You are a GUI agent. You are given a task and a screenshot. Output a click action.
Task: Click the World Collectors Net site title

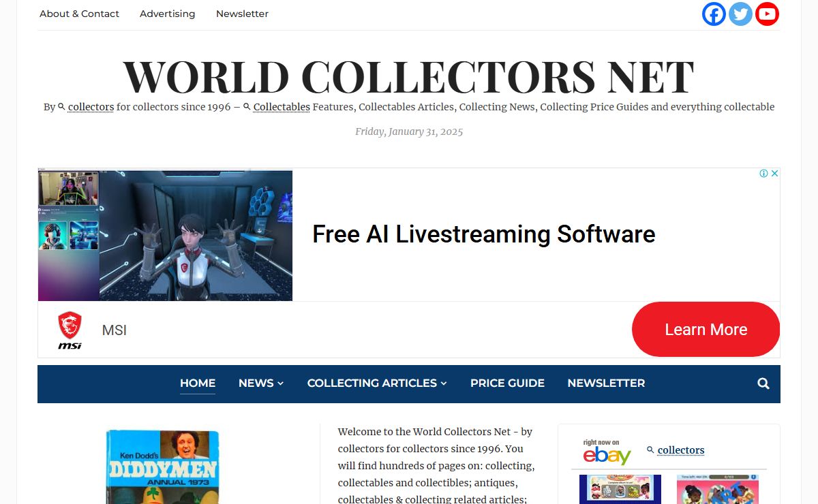point(408,76)
